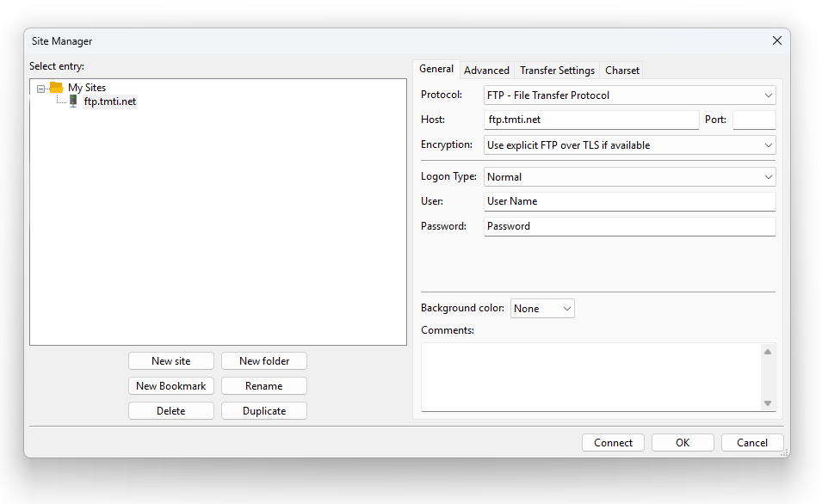Click the Delete button
The height and width of the screenshot is (504, 822).
[x=171, y=411]
